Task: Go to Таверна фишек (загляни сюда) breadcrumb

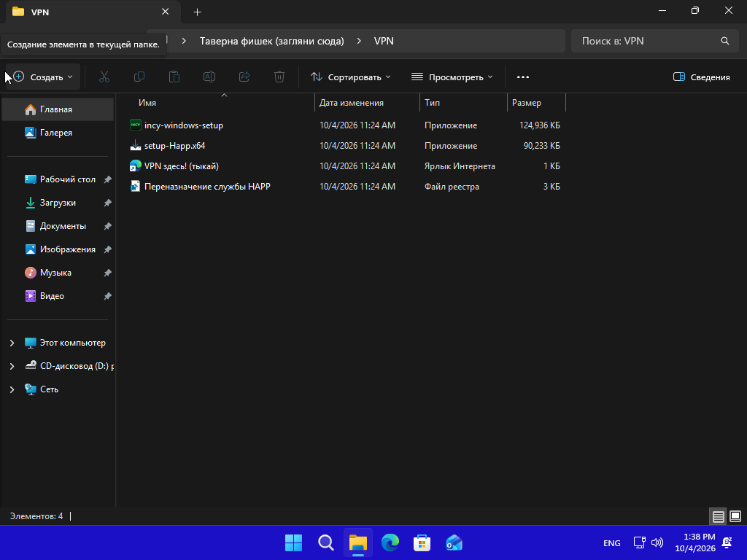Action: point(271,41)
